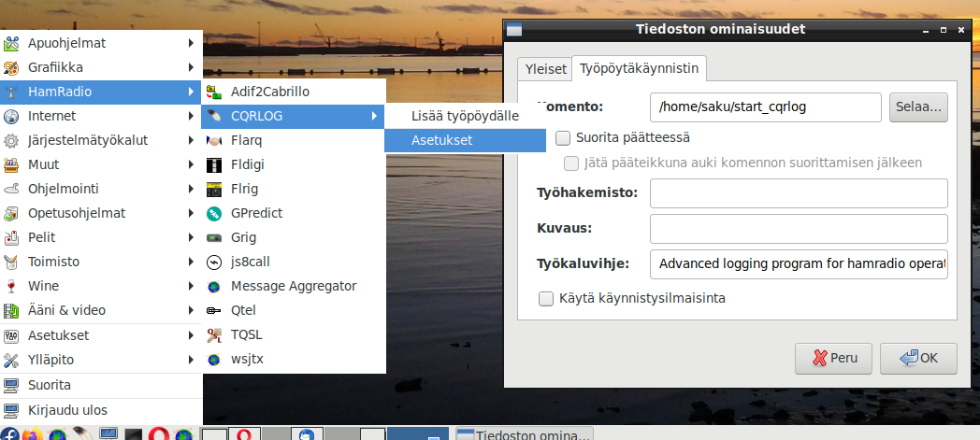Open Asetukset in the main menu
Screen dimensions: 980x440
point(101,335)
